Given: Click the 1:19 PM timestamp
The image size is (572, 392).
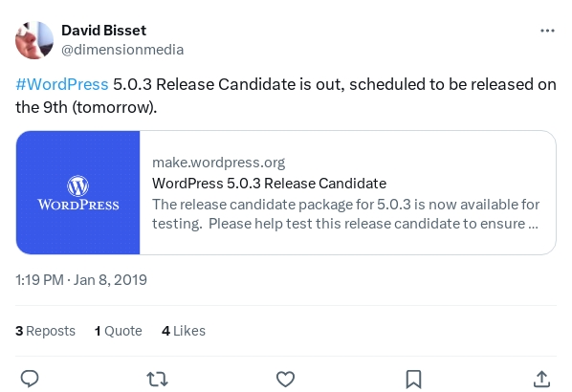Looking at the screenshot, I should (39, 280).
